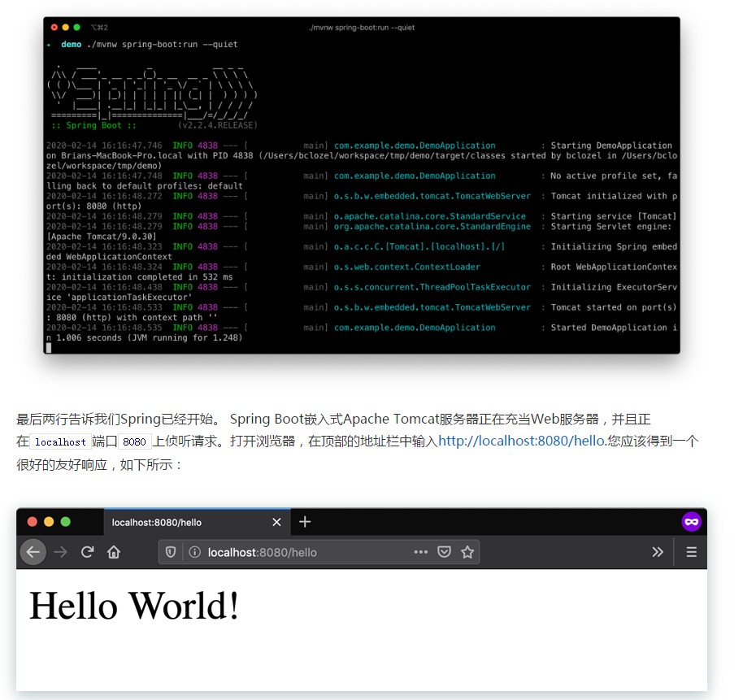756x700 pixels.
Task: Open the page actions menu with three dots
Action: coord(421,552)
